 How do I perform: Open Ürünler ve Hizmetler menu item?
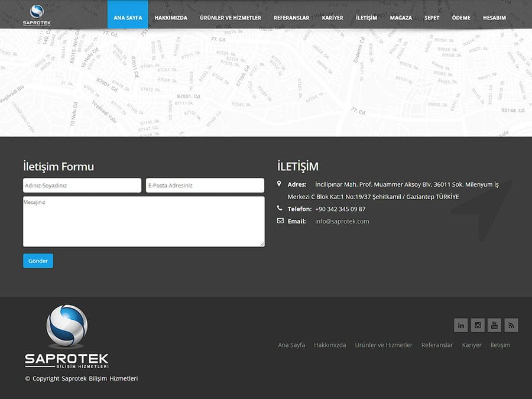[x=231, y=18]
